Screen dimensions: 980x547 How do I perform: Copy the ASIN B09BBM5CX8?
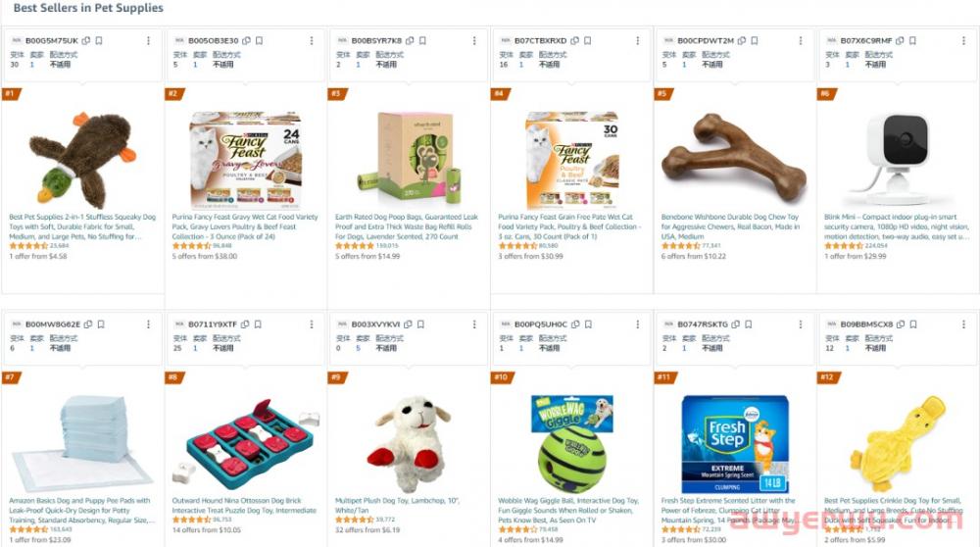[x=901, y=324]
